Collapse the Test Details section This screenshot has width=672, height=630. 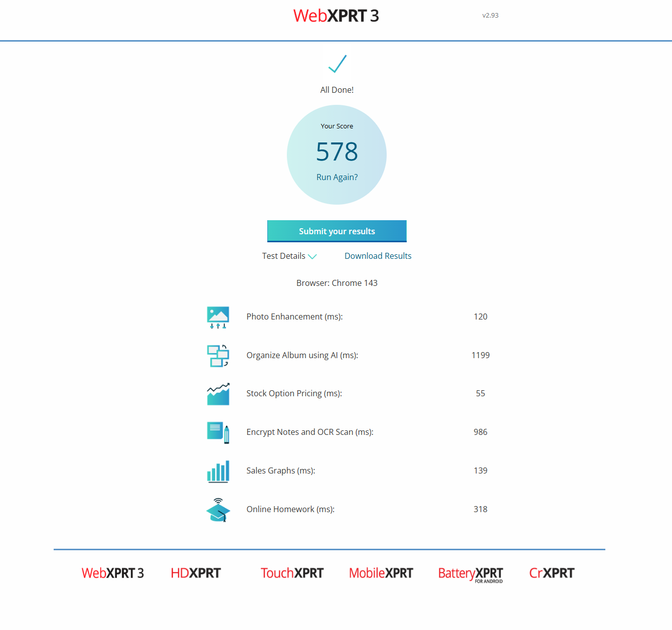click(289, 256)
